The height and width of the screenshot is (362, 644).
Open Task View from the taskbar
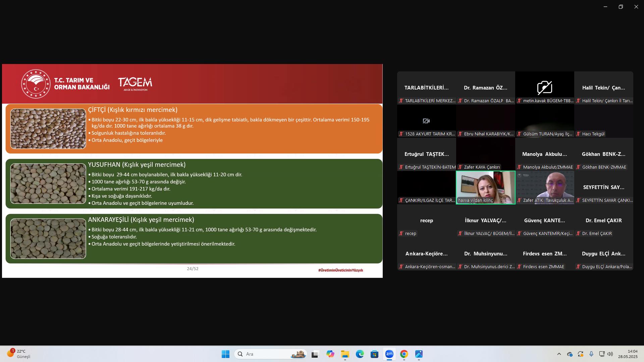(315, 354)
